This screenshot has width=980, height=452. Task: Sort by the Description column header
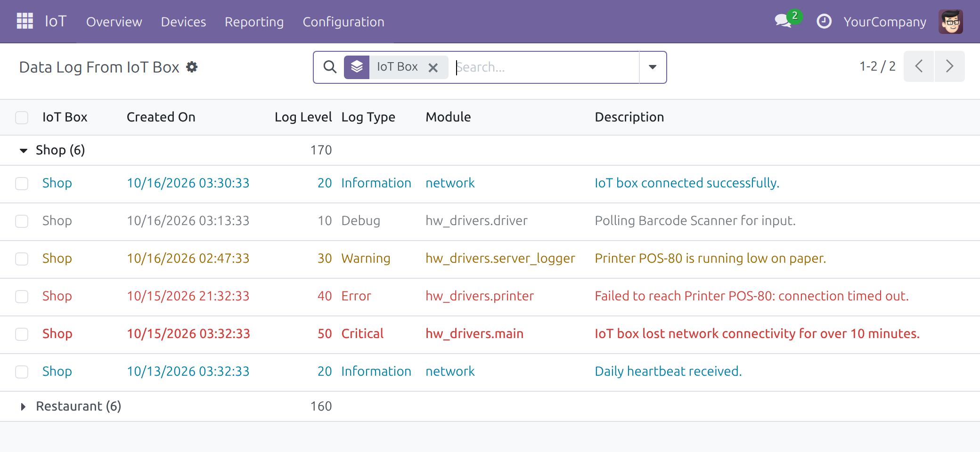pos(629,117)
